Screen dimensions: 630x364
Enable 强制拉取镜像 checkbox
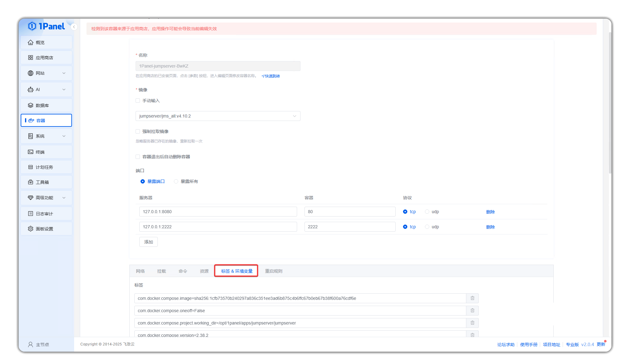coord(138,131)
